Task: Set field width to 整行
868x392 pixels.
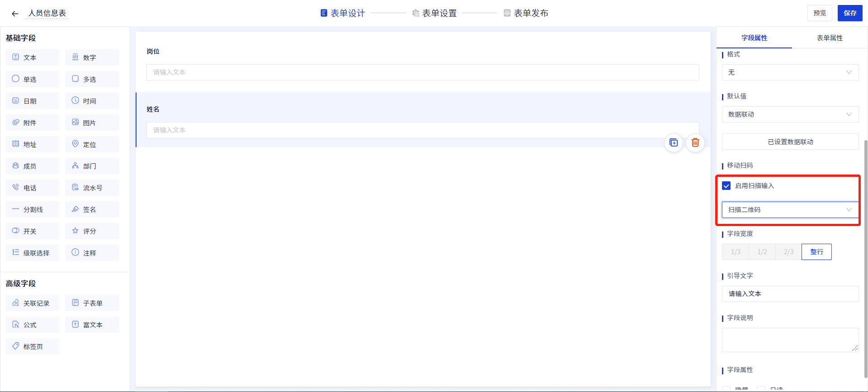Action: tap(816, 252)
